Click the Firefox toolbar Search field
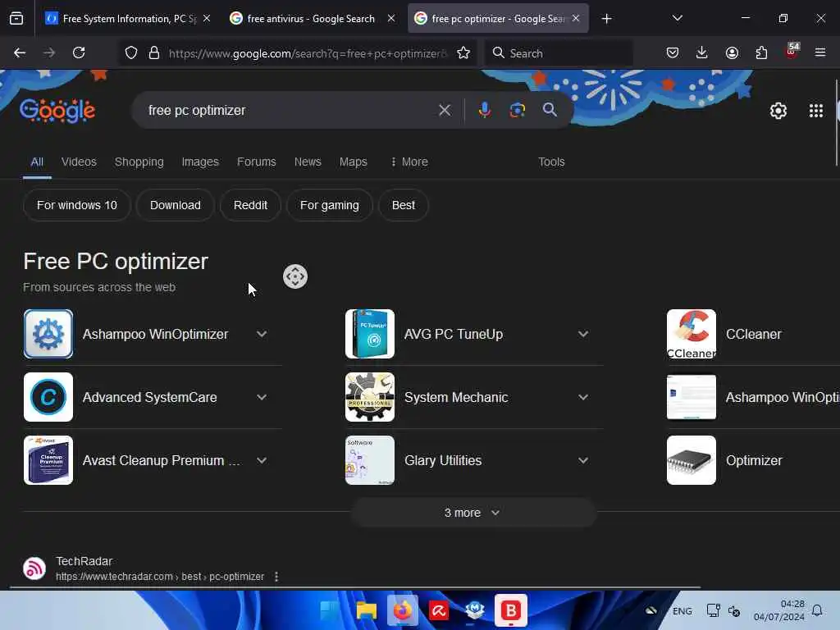The image size is (840, 630). click(x=559, y=53)
